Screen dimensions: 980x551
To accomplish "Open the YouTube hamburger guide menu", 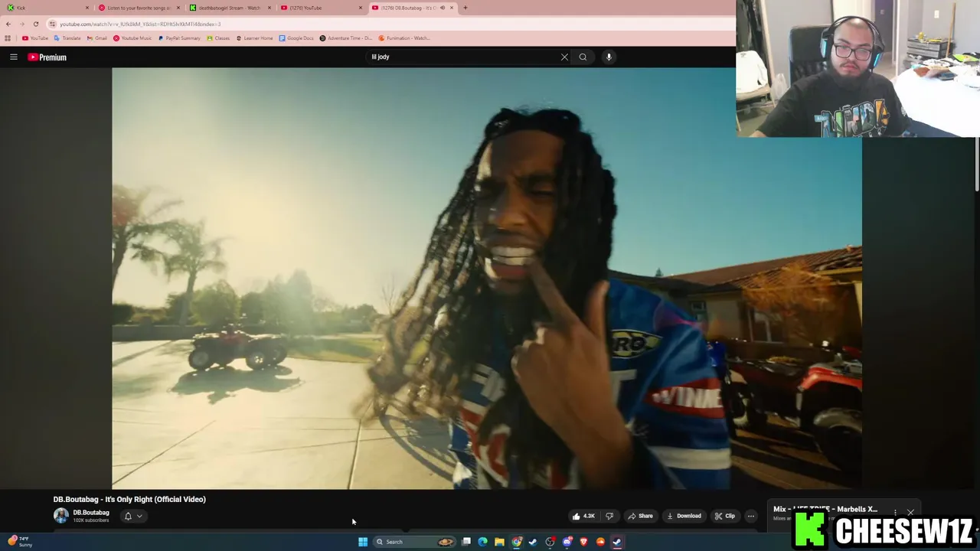I will tap(13, 57).
